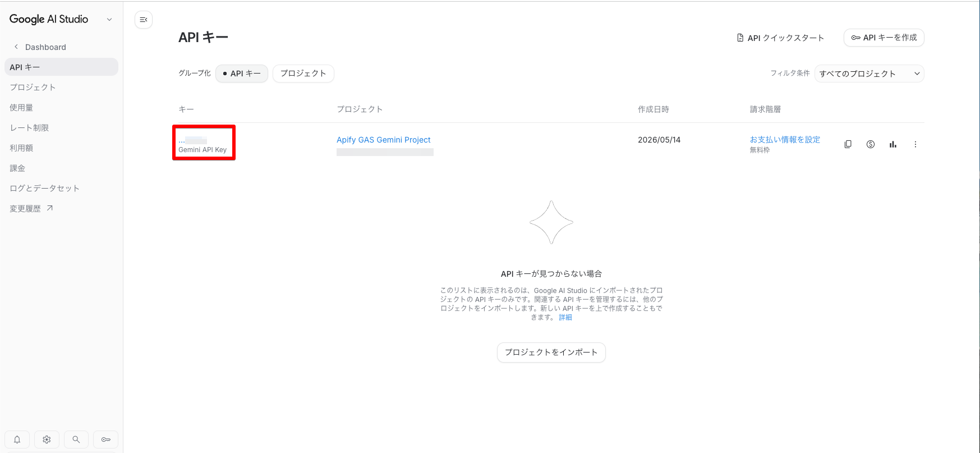Open notifications bell icon in the sidebar
Viewport: 980px width, 453px height.
tap(17, 440)
